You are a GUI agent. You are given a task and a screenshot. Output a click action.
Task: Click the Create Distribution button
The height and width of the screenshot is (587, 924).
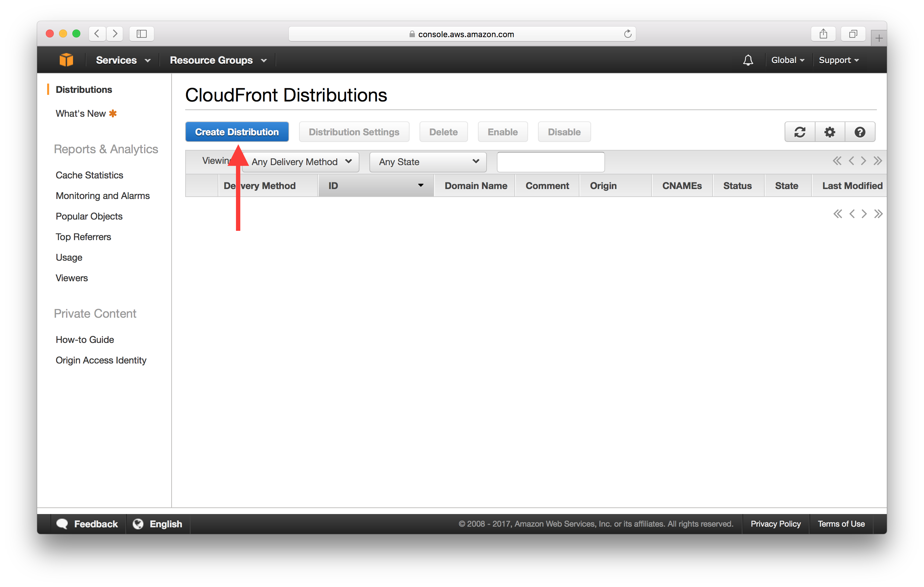[x=236, y=131]
